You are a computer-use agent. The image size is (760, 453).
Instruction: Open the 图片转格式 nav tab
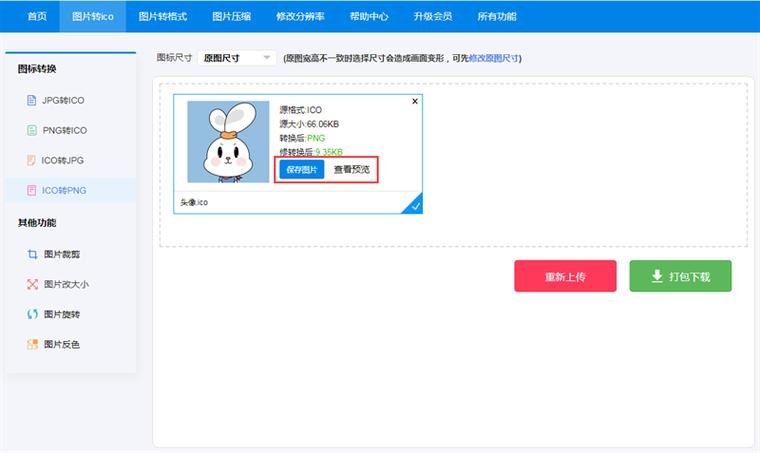coord(162,16)
